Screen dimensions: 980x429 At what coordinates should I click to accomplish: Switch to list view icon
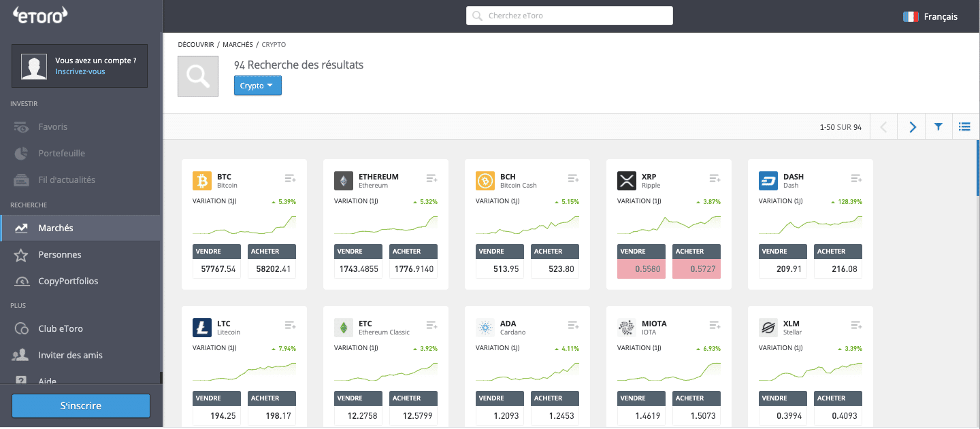pyautogui.click(x=964, y=127)
